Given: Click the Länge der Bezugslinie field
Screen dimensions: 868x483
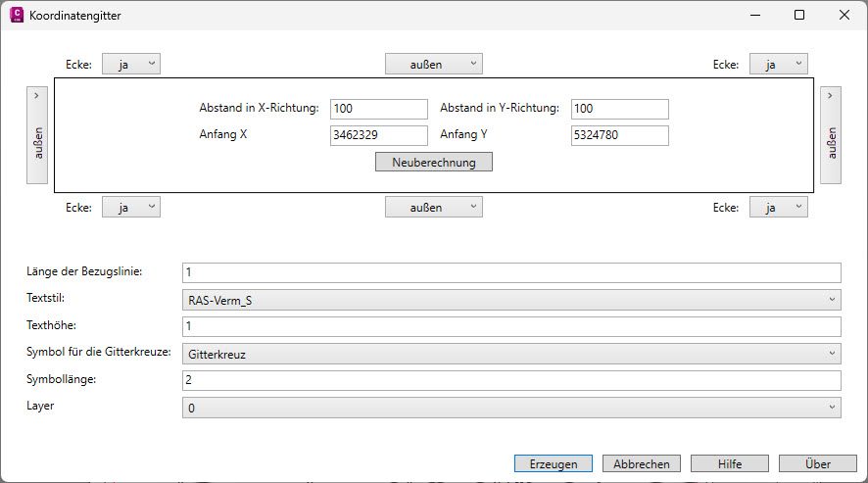Looking at the screenshot, I should [510, 272].
